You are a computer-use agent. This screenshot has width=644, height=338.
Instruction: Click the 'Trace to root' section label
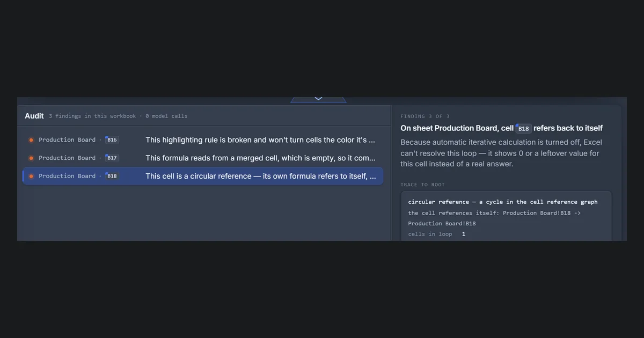click(422, 185)
